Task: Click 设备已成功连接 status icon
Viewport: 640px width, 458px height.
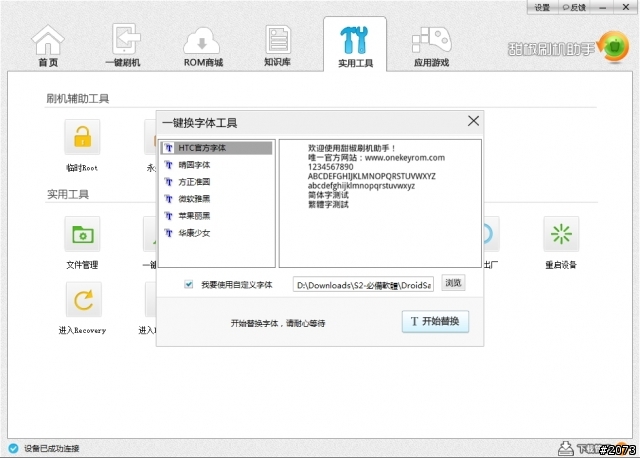Action: (x=13, y=448)
